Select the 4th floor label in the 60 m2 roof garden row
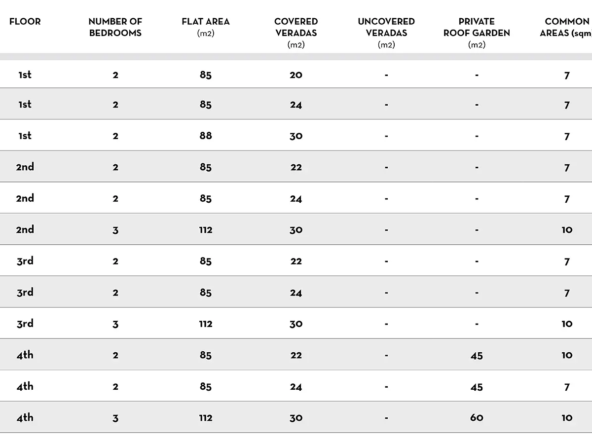592x444 pixels. [25, 417]
